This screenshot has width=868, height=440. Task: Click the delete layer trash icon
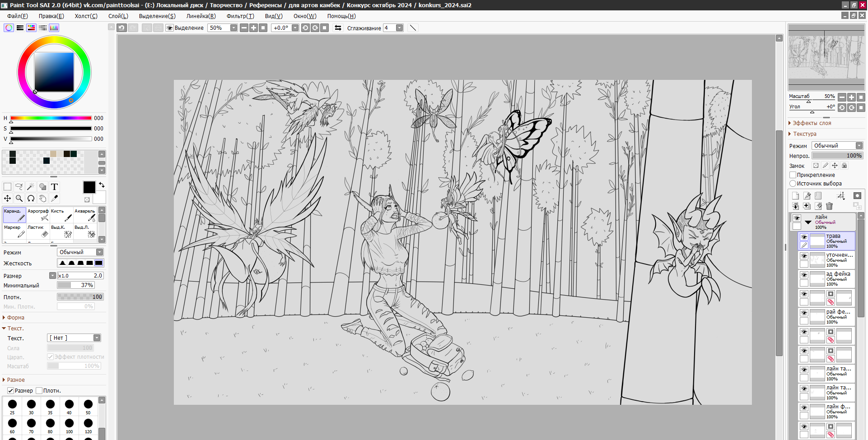coord(829,206)
